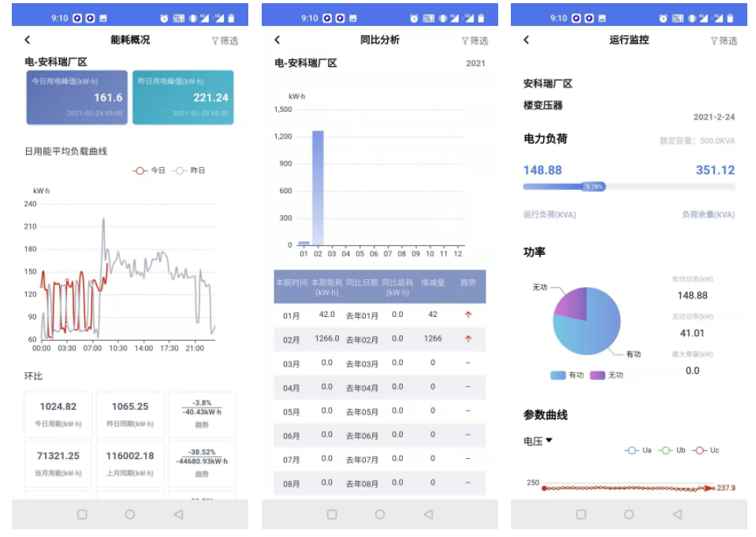Tap Android back triangle on 能耗概况 phone
Screen dimensions: 756x537
[178, 514]
